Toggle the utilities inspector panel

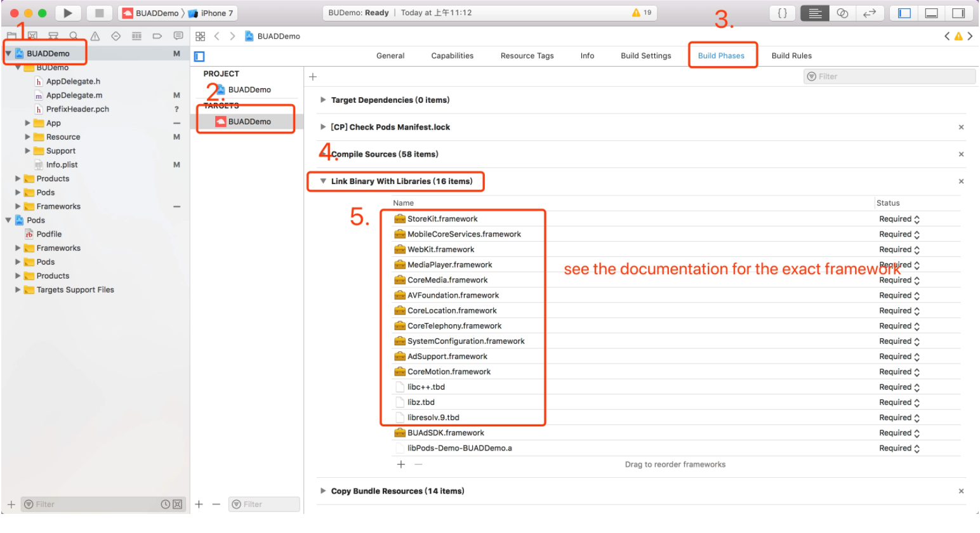click(958, 13)
